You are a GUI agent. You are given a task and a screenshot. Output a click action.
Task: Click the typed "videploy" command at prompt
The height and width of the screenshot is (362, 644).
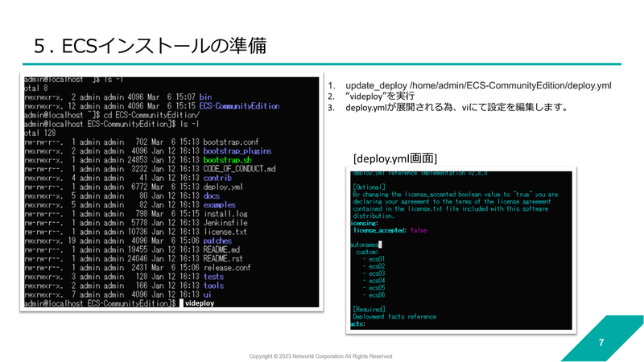click(x=200, y=303)
